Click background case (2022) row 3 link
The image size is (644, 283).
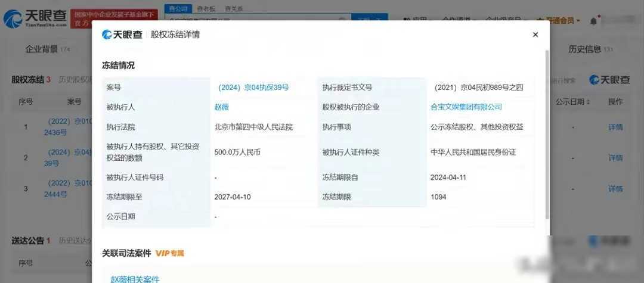tap(68, 189)
